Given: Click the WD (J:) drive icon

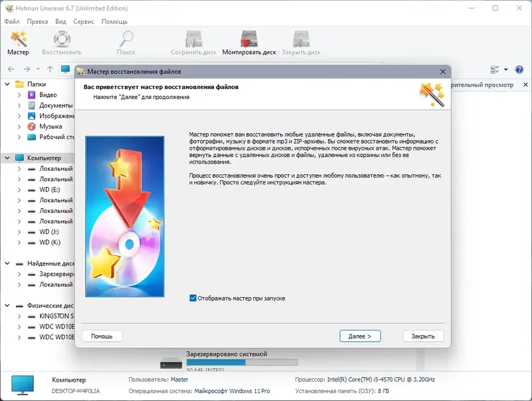Looking at the screenshot, I should coord(31,232).
